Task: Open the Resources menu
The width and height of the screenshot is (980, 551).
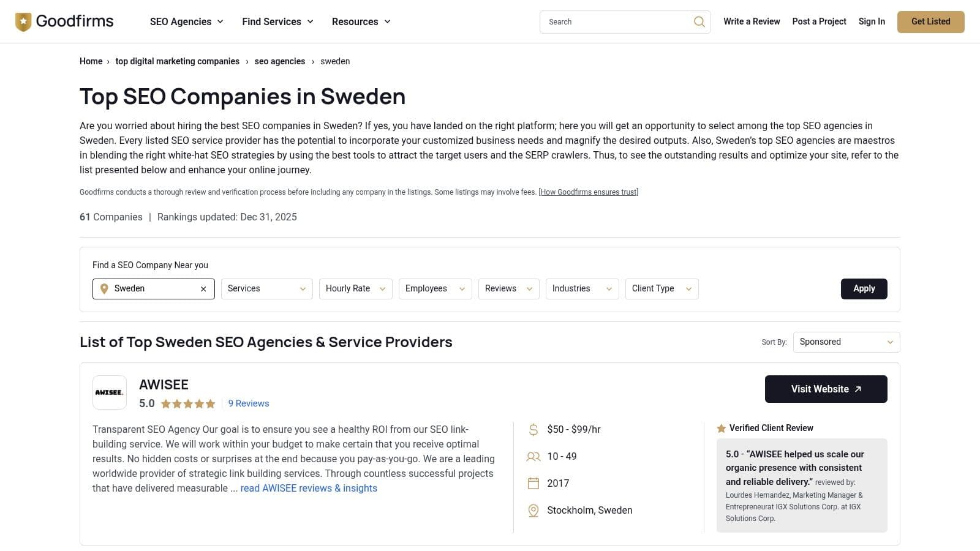Action: [x=361, y=21]
